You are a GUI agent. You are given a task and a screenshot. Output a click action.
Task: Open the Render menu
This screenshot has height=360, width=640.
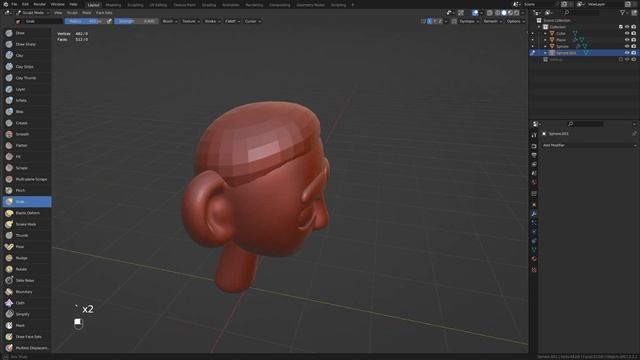(x=40, y=4)
